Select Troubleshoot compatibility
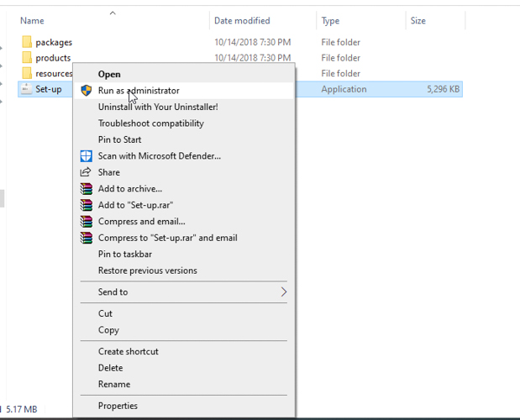520x420 pixels. pyautogui.click(x=184, y=123)
